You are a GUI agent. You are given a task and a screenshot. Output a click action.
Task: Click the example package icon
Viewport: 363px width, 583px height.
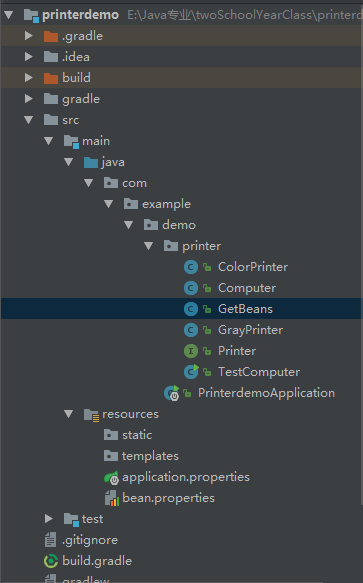click(131, 204)
